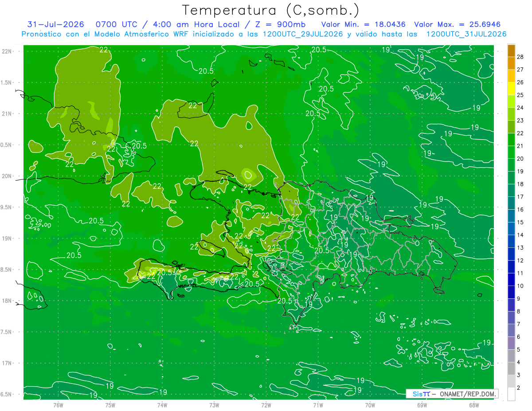Click the "68W" longitude axis label

(x=474, y=405)
